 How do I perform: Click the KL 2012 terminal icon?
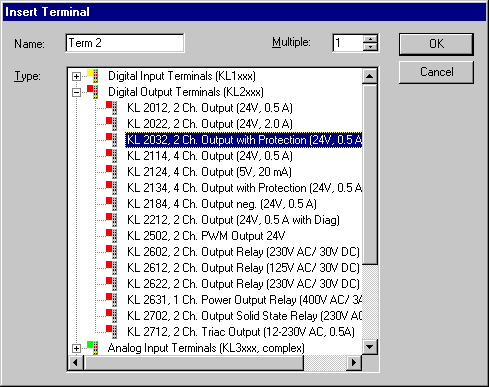(x=112, y=108)
